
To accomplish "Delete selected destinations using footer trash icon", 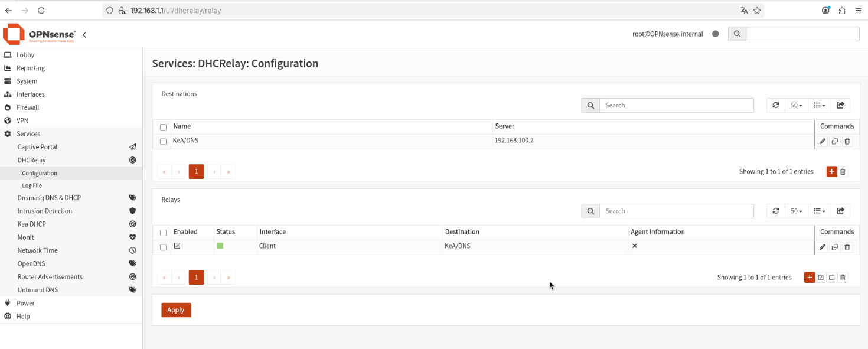I will coord(843,171).
